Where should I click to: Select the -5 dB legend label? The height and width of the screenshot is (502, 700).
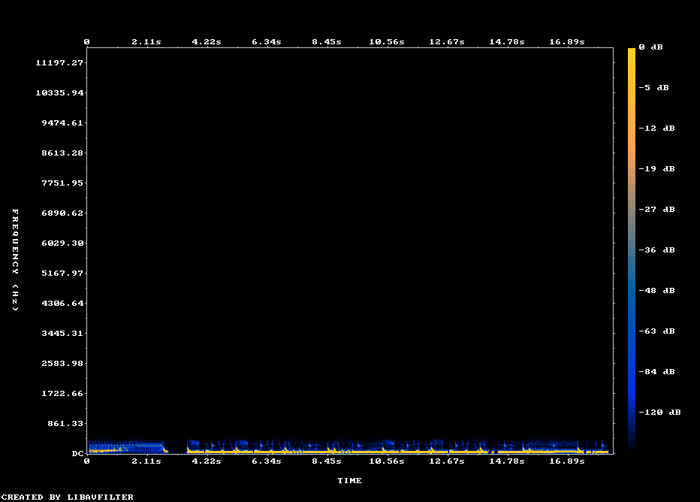point(654,88)
